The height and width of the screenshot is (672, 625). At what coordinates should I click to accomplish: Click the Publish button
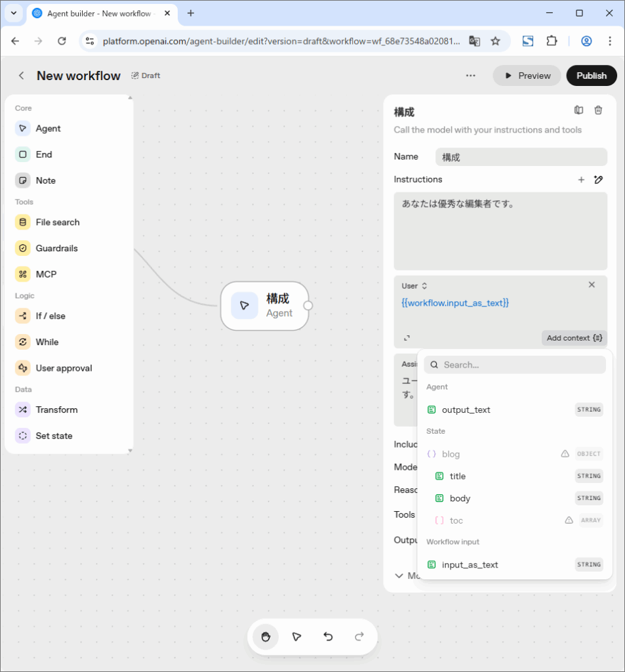coord(591,75)
